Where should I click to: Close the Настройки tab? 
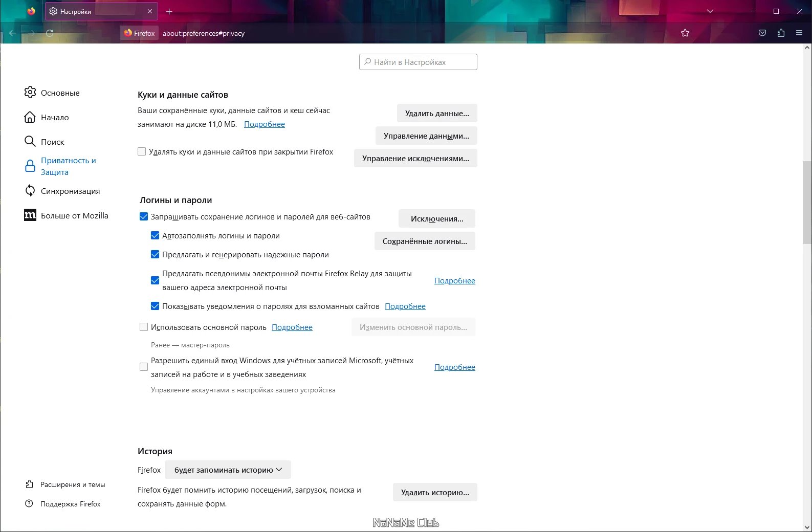click(150, 11)
